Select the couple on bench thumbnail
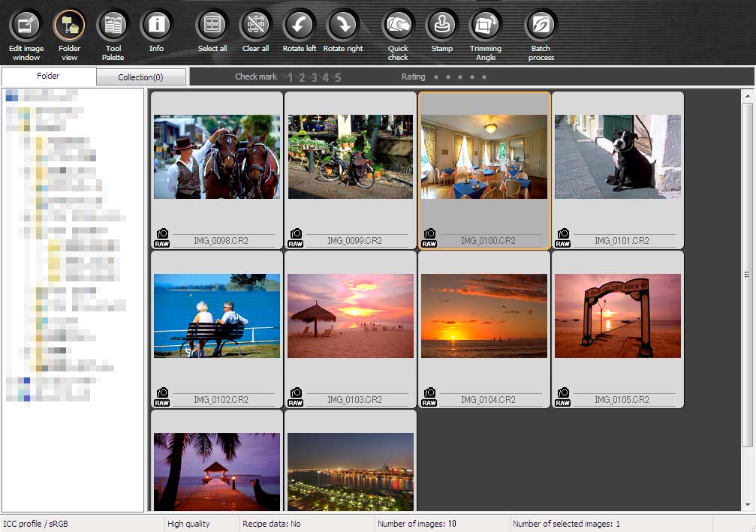756x532 pixels. point(217,316)
